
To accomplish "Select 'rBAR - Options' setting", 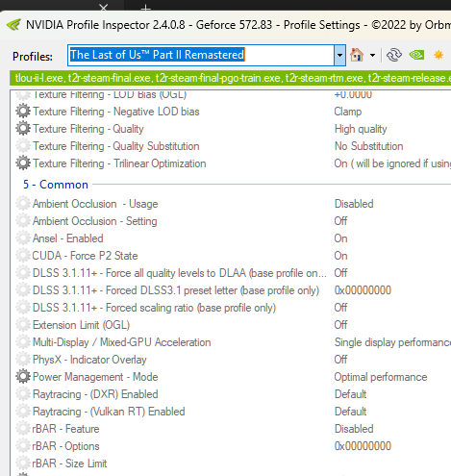I will (65, 446).
